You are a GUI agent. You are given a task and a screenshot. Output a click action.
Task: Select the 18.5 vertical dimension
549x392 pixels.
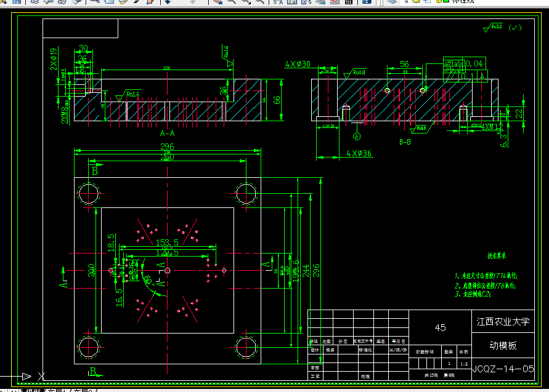point(111,242)
